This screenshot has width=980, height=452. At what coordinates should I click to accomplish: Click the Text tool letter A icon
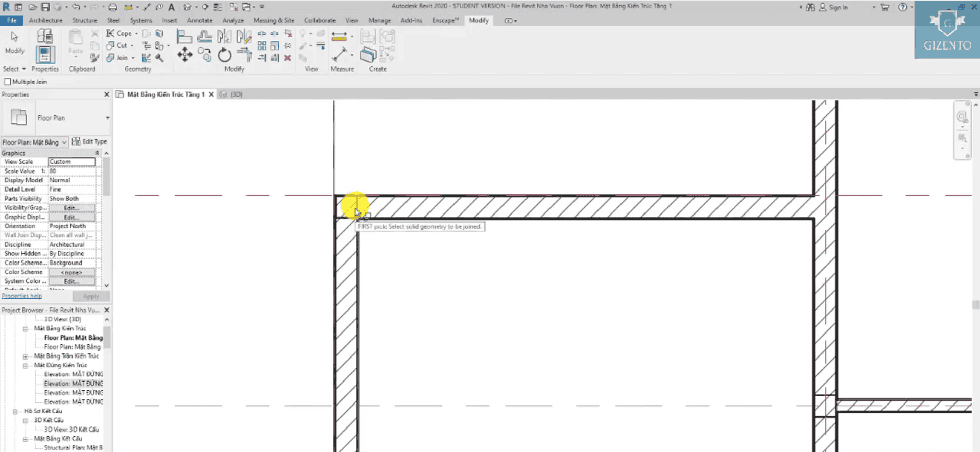171,7
